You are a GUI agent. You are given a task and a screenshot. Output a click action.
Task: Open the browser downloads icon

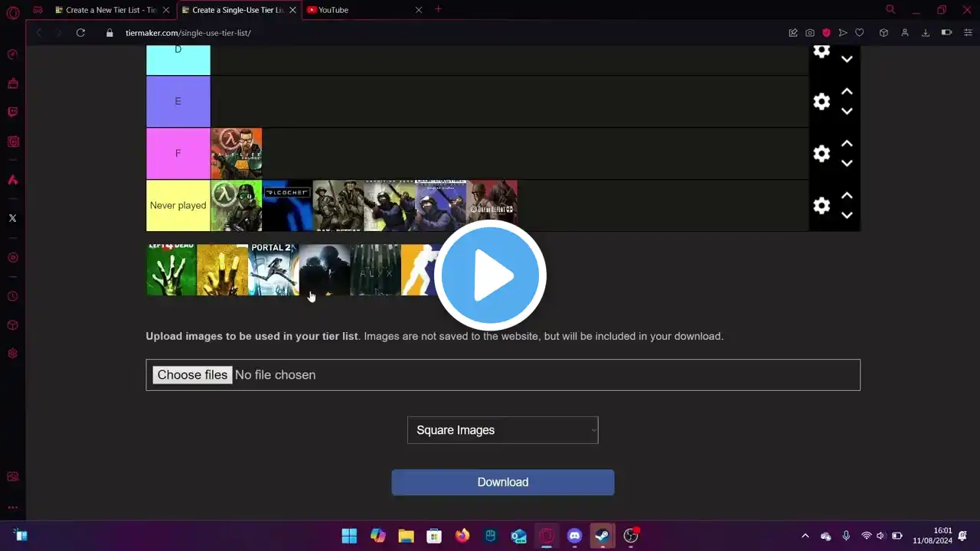[926, 33]
